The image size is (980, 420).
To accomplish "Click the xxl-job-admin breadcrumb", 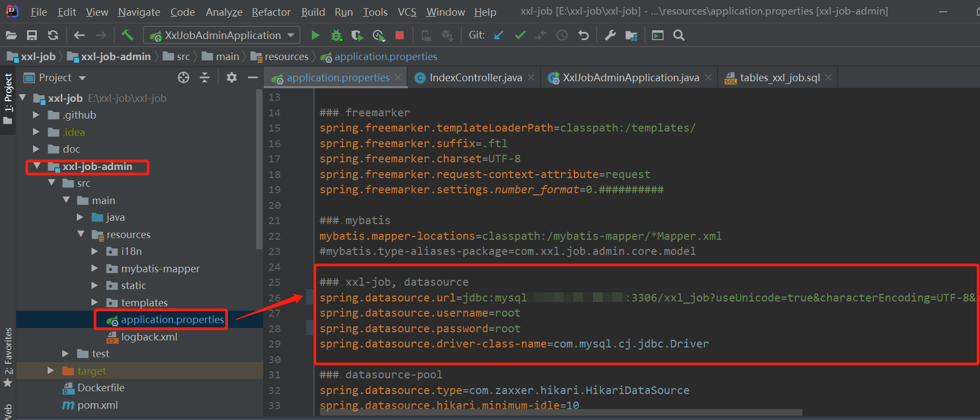I will tap(109, 56).
